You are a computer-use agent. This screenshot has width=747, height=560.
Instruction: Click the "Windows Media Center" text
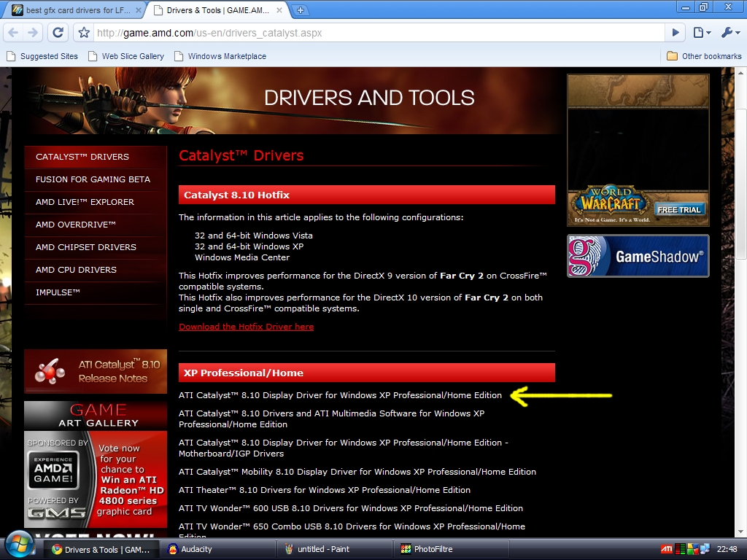point(242,257)
